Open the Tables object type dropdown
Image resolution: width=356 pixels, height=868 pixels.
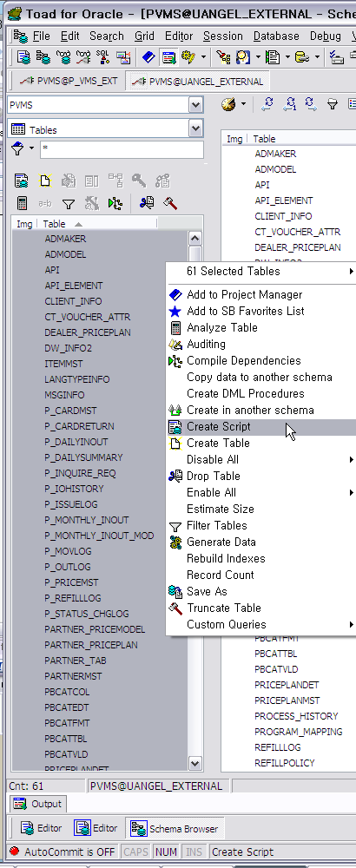pos(195,129)
